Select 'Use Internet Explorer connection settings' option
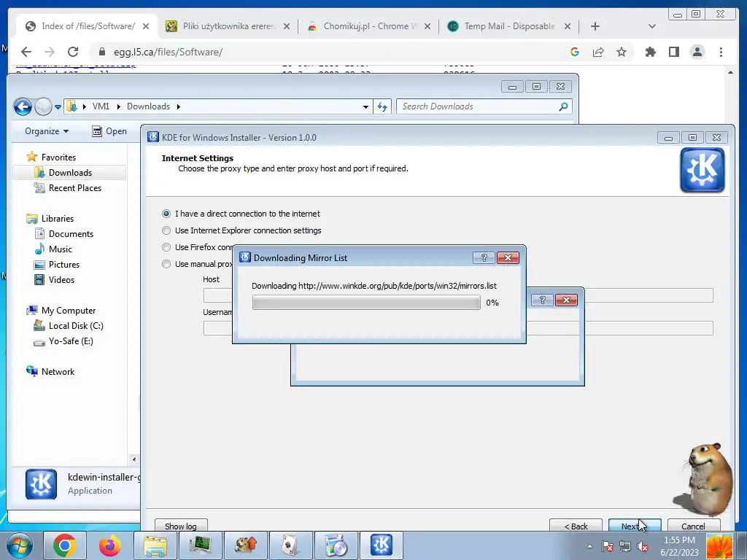 pos(166,230)
